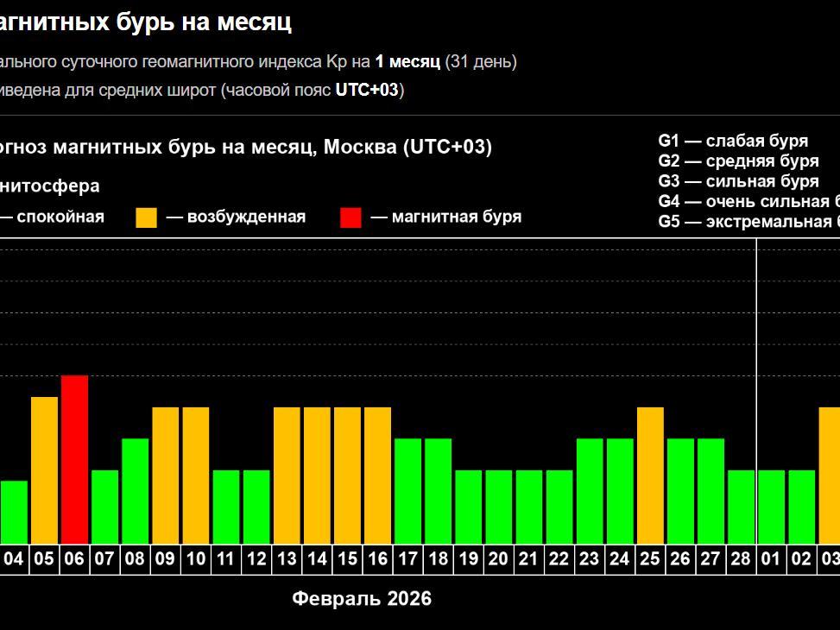
Task: Click the orange bar above date 16
Action: [x=377, y=476]
